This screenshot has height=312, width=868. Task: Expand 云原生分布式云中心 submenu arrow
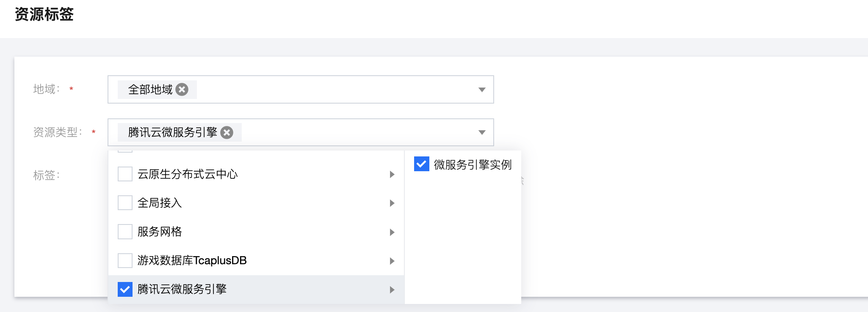(x=392, y=174)
